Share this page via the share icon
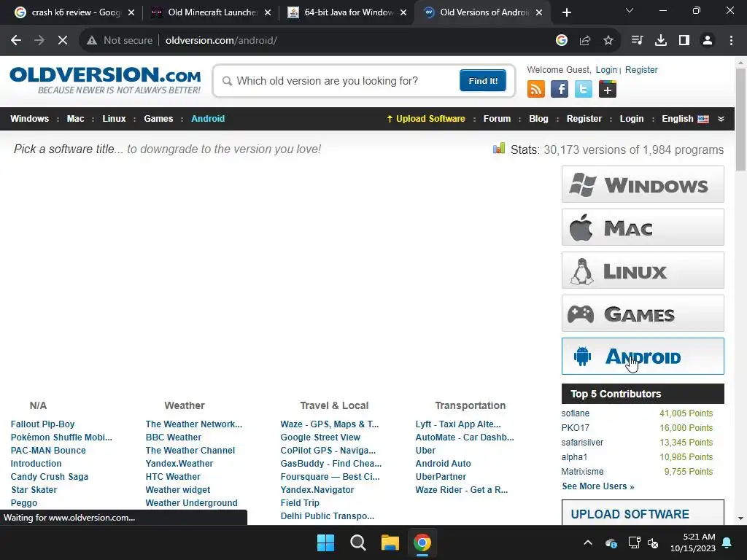 pos(585,41)
